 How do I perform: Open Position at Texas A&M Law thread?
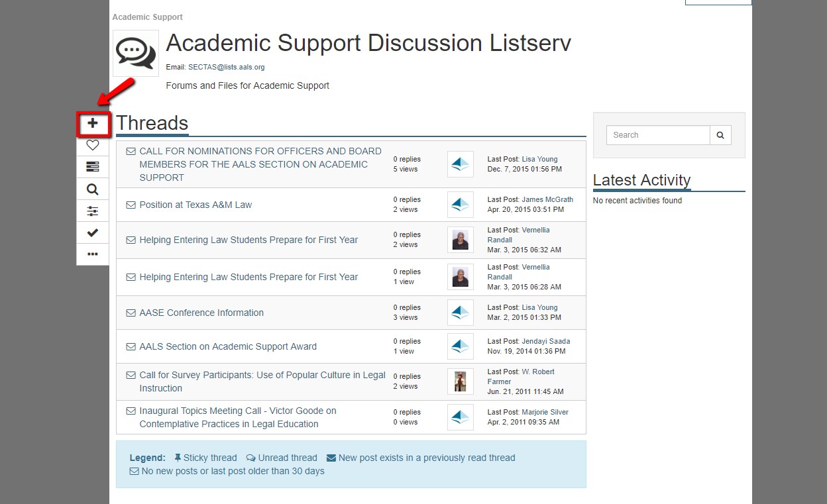195,205
